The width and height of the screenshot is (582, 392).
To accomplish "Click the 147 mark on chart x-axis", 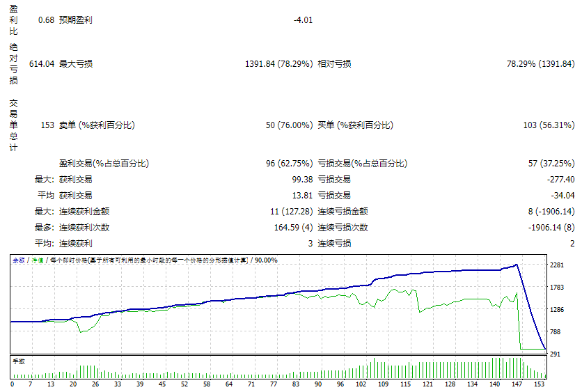I will 517,384.
